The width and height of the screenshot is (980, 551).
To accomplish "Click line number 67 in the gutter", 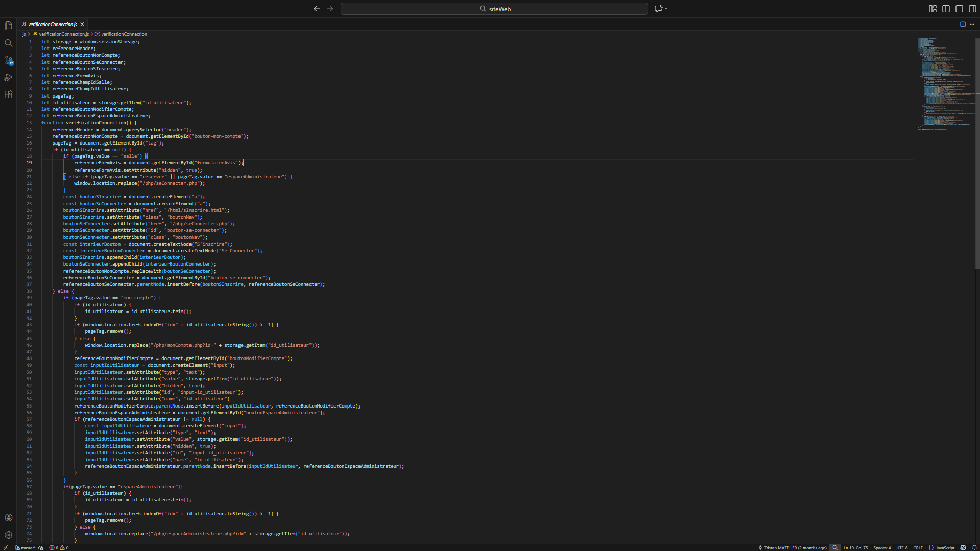I will [x=29, y=487].
